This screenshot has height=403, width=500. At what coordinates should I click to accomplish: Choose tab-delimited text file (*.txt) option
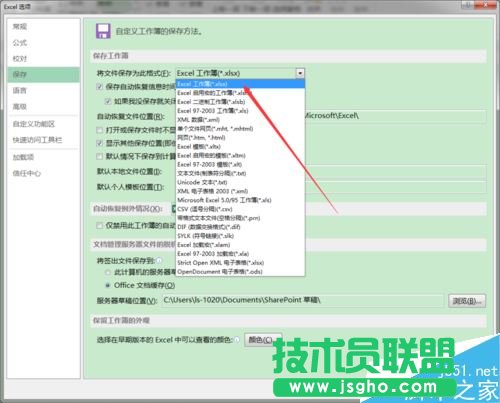(240, 173)
